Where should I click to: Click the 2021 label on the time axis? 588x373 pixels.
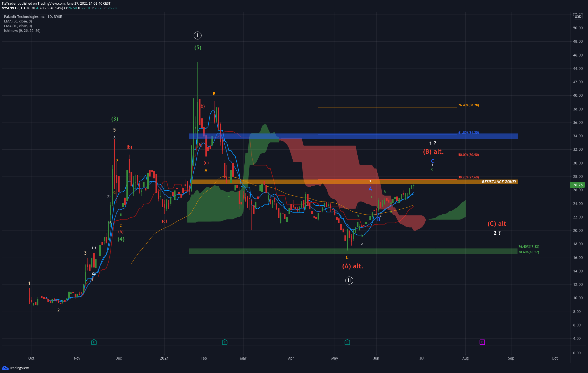click(x=164, y=358)
